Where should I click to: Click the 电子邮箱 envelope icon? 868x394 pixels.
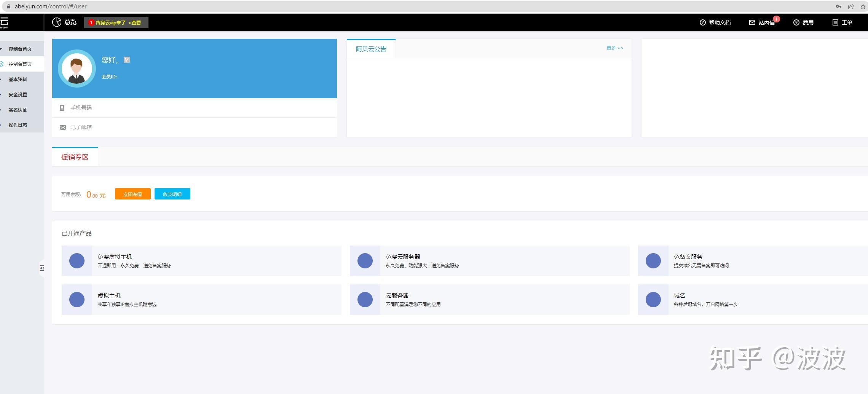pos(63,128)
